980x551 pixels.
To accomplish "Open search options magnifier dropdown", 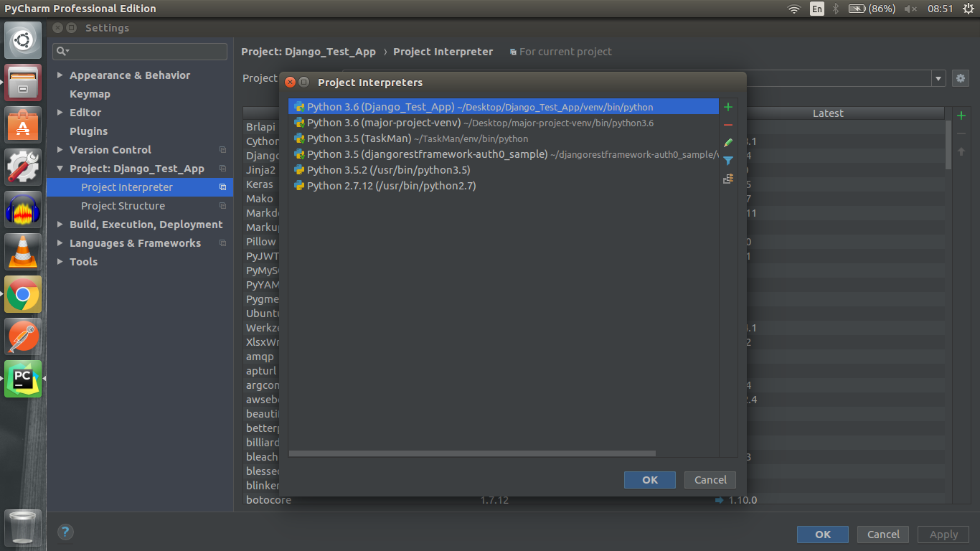I will point(63,51).
